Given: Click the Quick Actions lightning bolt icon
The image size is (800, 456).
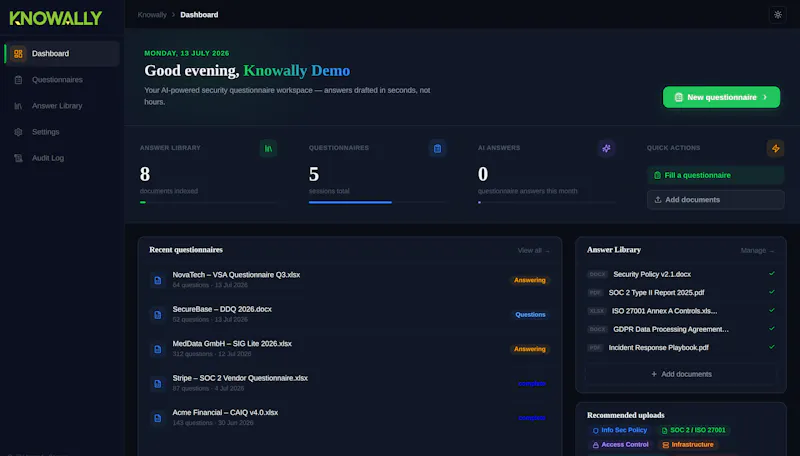Looking at the screenshot, I should [776, 148].
